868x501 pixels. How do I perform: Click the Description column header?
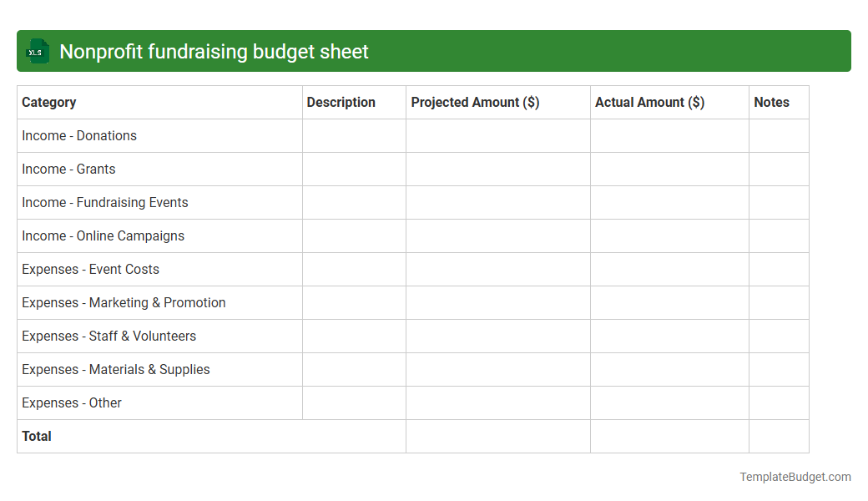coord(341,102)
